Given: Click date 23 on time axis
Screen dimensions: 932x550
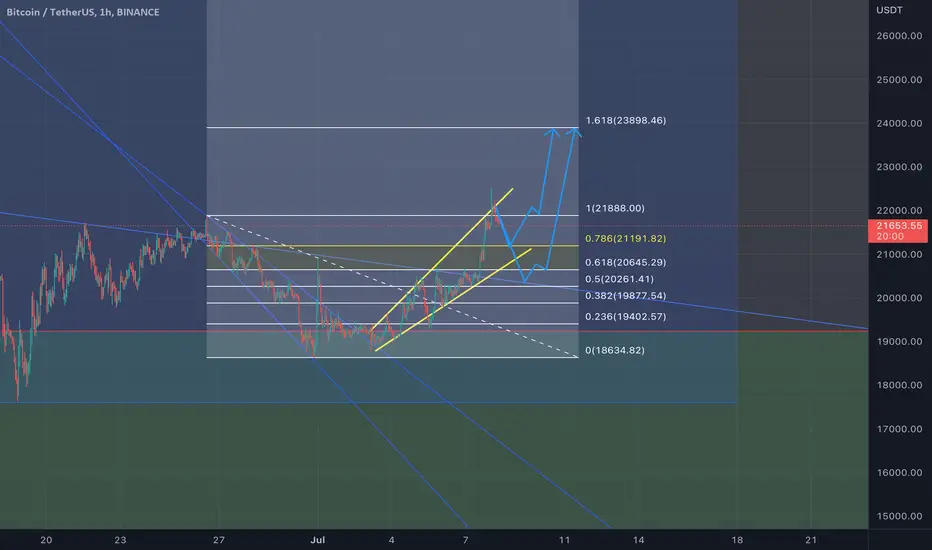Looking at the screenshot, I should 120,540.
